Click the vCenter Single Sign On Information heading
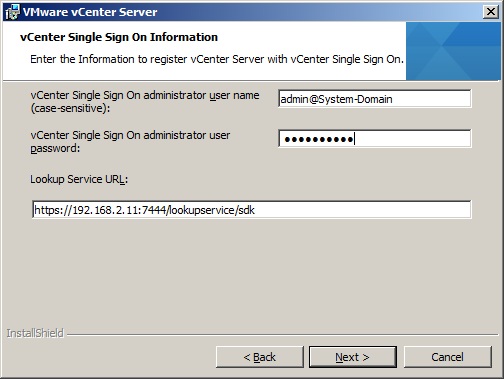504x379 pixels. coord(119,37)
